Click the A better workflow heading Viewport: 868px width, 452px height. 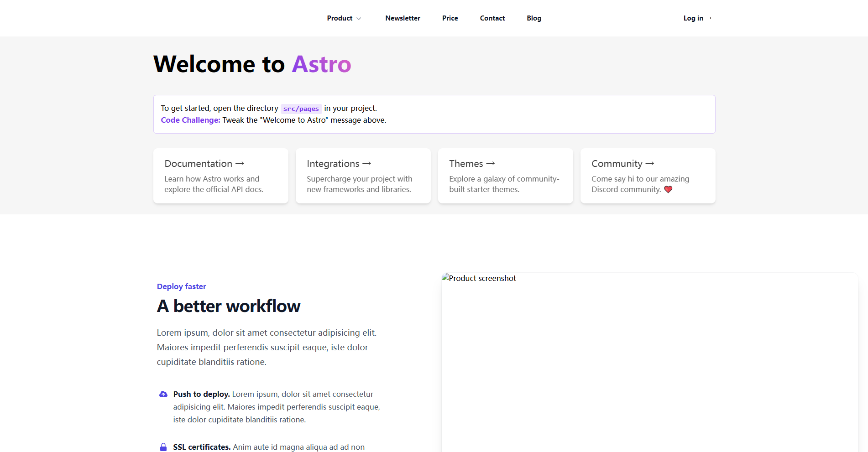pyautogui.click(x=229, y=306)
